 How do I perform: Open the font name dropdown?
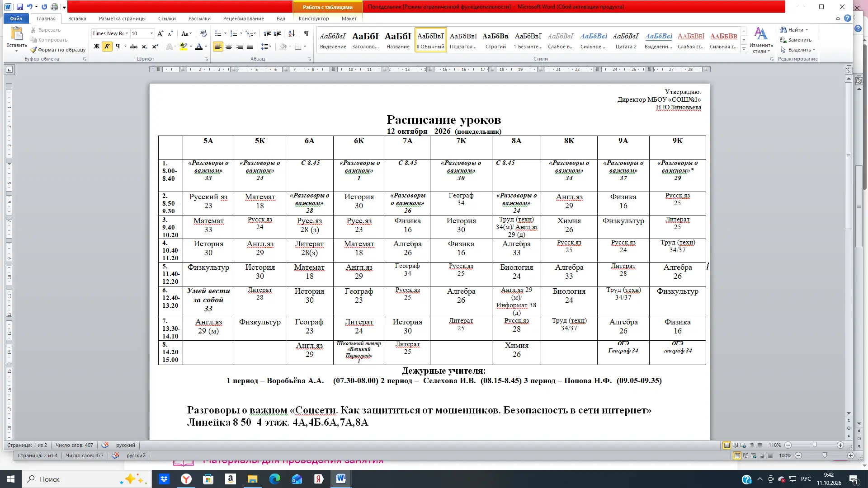(x=127, y=33)
